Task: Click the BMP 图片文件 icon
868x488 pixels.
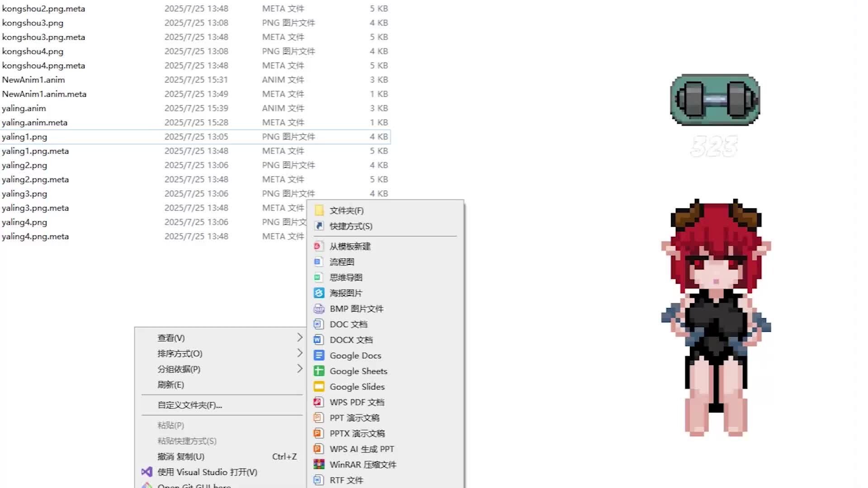Action: point(319,309)
